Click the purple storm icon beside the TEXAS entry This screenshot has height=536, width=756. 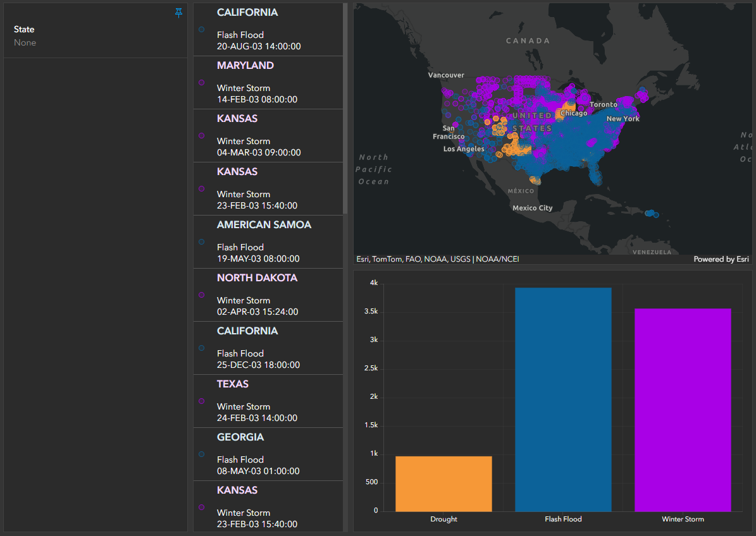tap(202, 401)
